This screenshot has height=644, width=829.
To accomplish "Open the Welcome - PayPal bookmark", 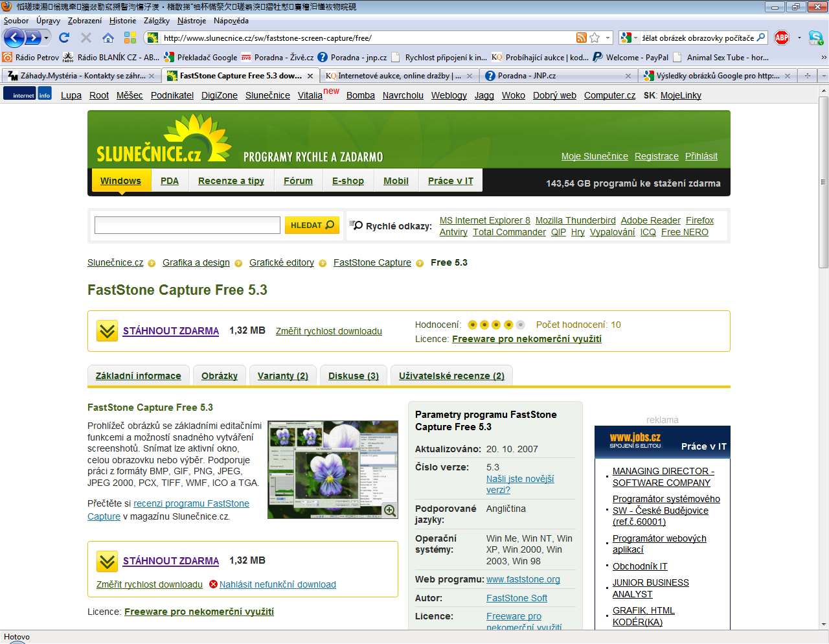I will tap(630, 57).
